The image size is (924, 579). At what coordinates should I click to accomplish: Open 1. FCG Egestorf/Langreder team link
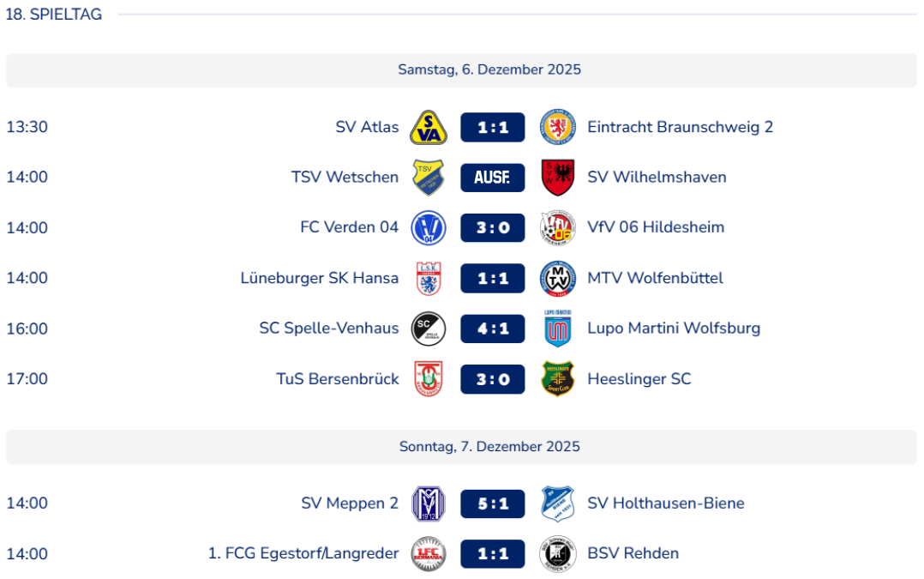coord(303,554)
